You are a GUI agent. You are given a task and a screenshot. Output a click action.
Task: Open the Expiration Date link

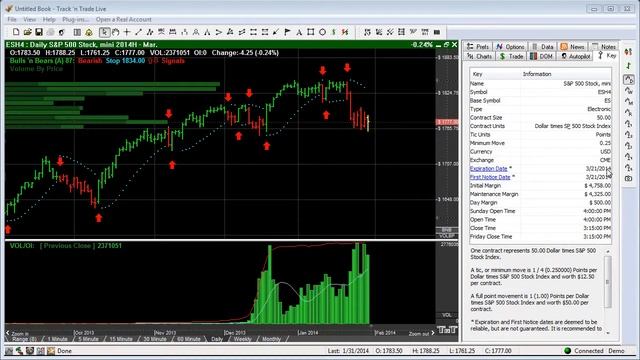pos(488,169)
